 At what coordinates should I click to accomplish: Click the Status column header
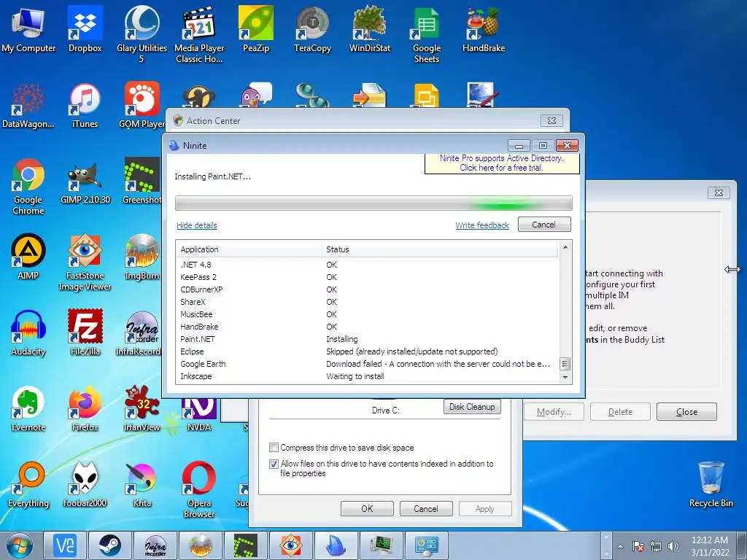(438, 249)
